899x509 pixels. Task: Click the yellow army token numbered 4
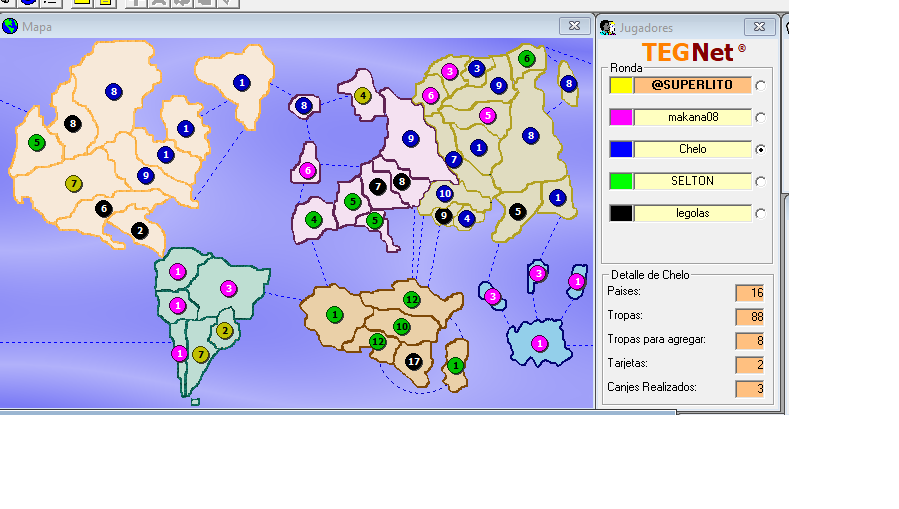[362, 96]
